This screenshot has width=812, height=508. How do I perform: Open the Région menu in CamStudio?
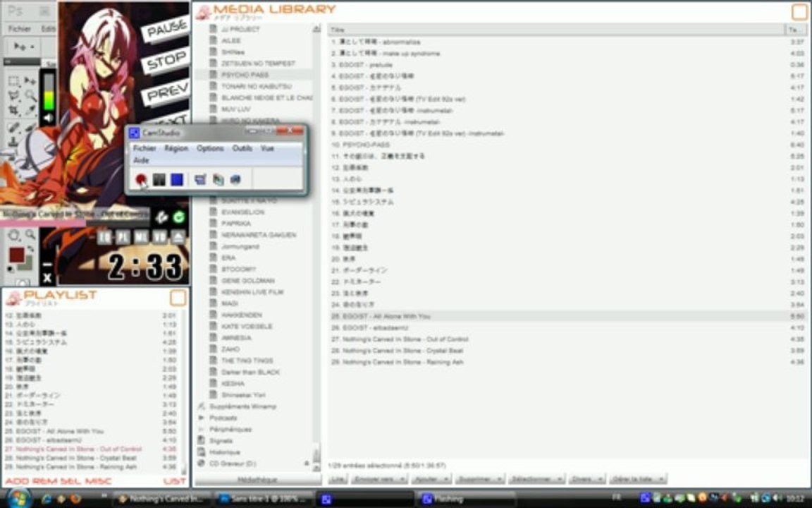(176, 148)
